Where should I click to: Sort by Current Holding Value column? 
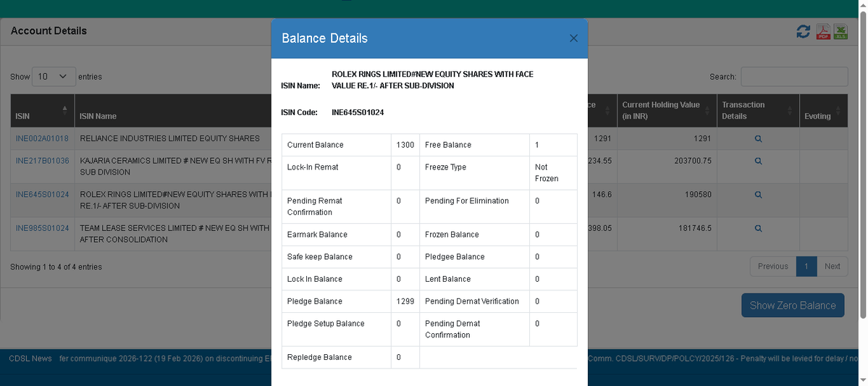(x=667, y=111)
